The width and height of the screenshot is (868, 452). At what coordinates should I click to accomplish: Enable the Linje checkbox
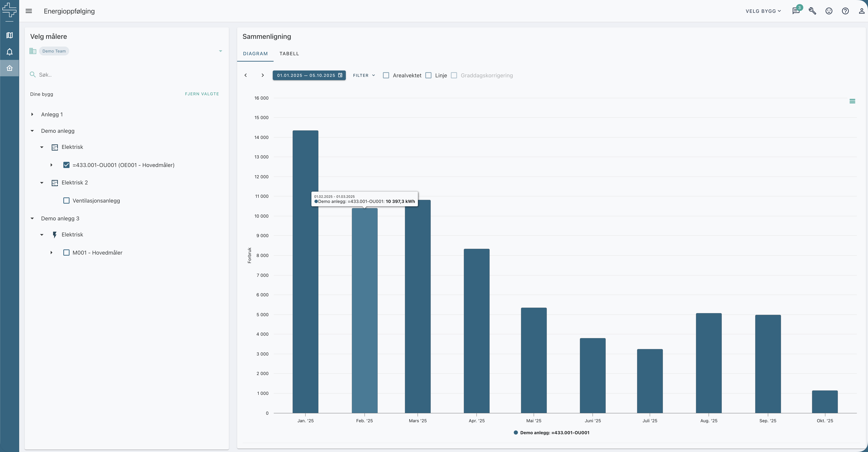pos(428,75)
